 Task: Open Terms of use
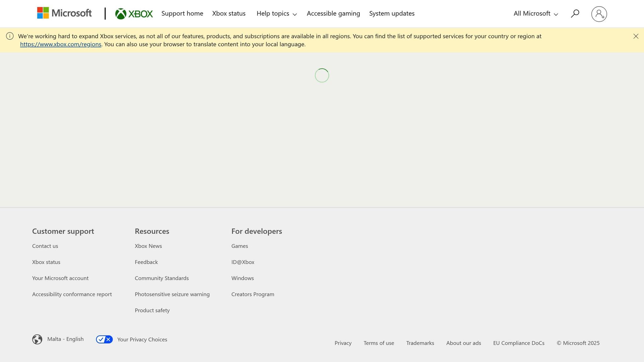(379, 343)
